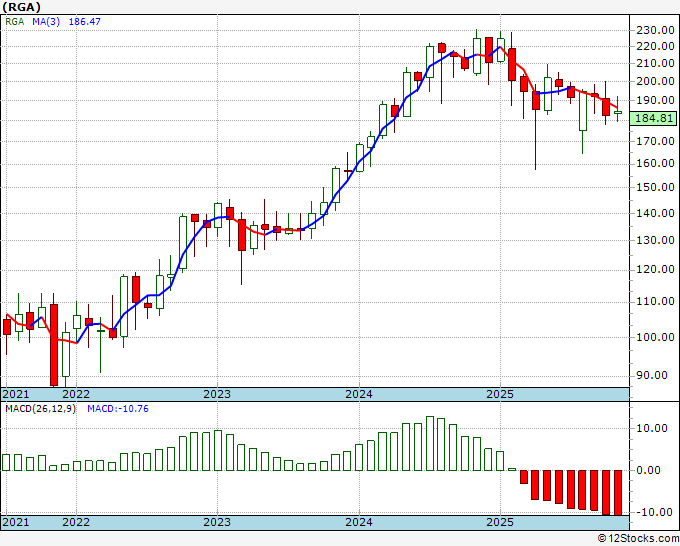Click the 200.00 price axis label

point(655,81)
